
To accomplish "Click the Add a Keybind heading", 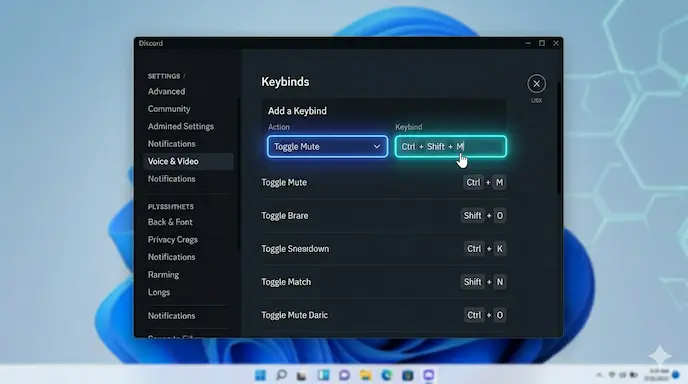I will 297,111.
